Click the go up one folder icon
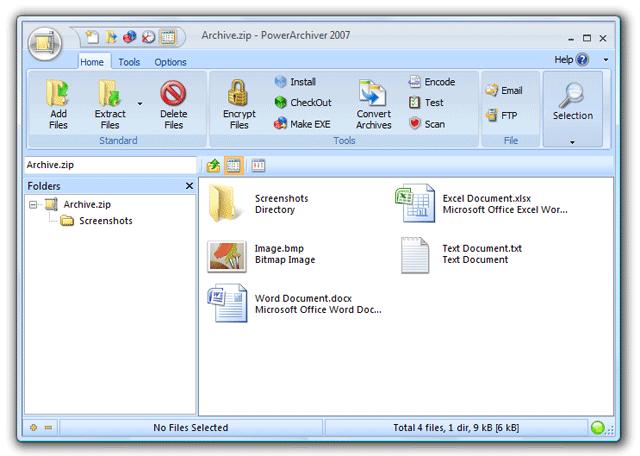This screenshot has height=456, width=640. pos(213,165)
